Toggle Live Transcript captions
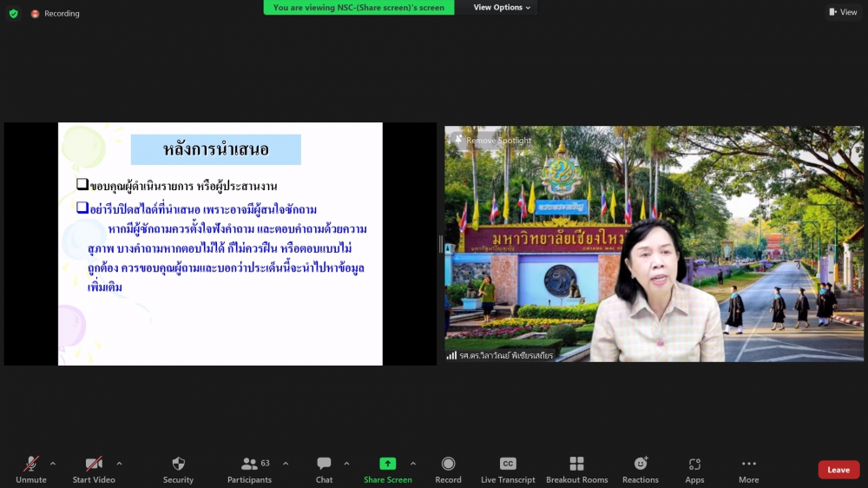 (508, 469)
